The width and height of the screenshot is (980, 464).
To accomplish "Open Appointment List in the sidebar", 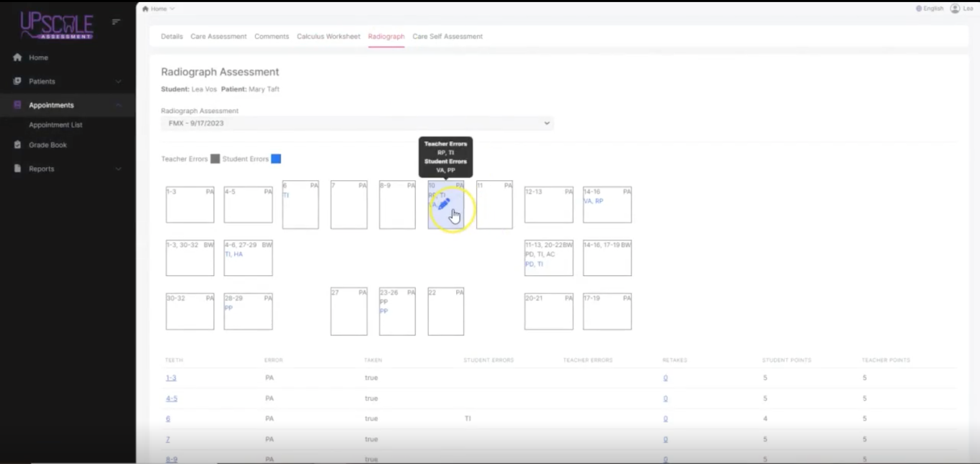I will pyautogui.click(x=55, y=125).
